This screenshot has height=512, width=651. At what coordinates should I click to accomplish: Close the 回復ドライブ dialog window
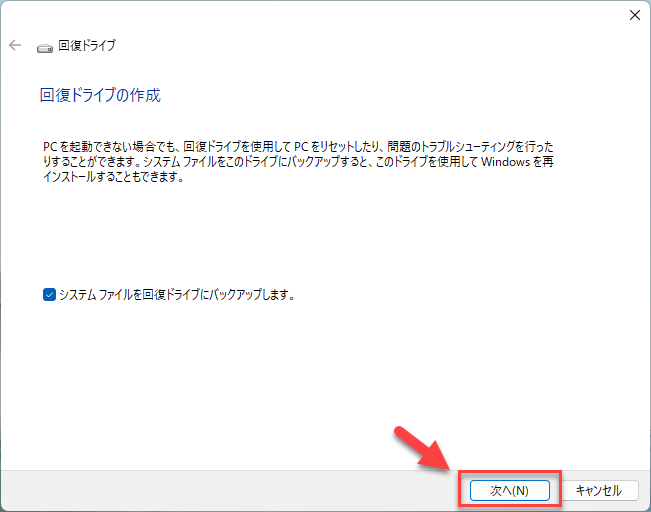[x=634, y=15]
